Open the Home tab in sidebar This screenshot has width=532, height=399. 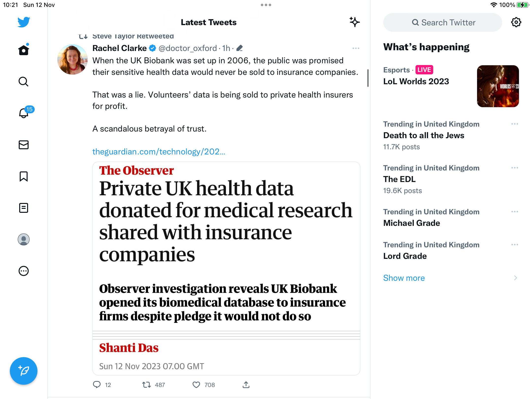[24, 50]
